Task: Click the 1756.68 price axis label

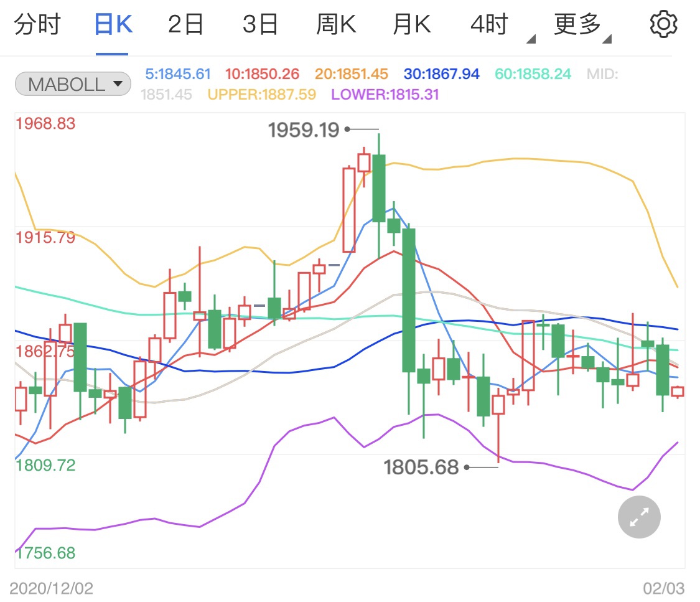Action: click(45, 552)
